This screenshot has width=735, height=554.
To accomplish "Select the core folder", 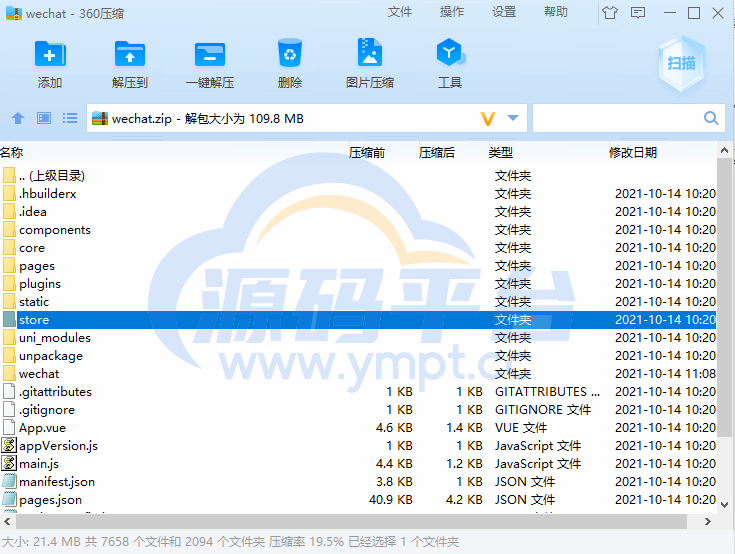I will [32, 248].
